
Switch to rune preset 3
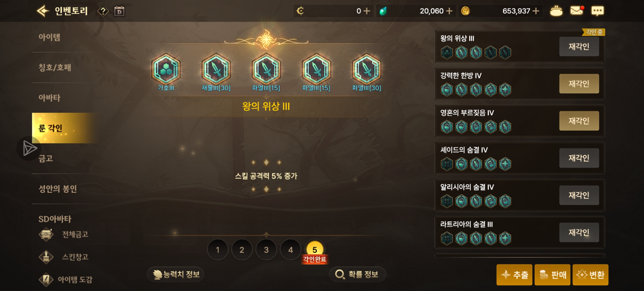click(266, 250)
